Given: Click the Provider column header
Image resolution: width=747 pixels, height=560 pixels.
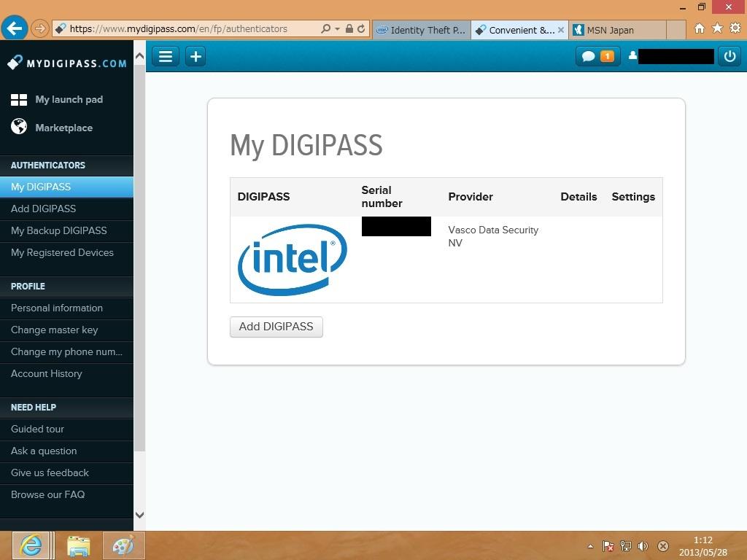Looking at the screenshot, I should coord(471,197).
